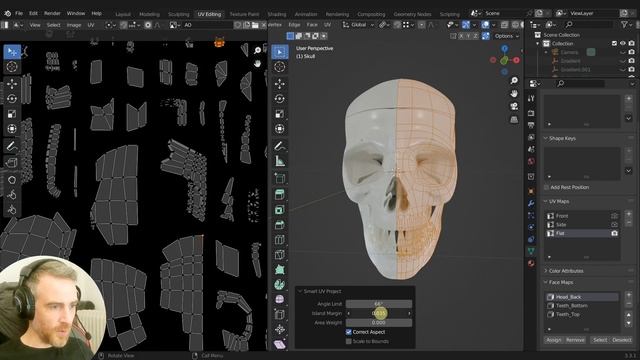This screenshot has height=360, width=640.
Task: Enable the Scale to Bounds checkbox
Action: (x=349, y=341)
